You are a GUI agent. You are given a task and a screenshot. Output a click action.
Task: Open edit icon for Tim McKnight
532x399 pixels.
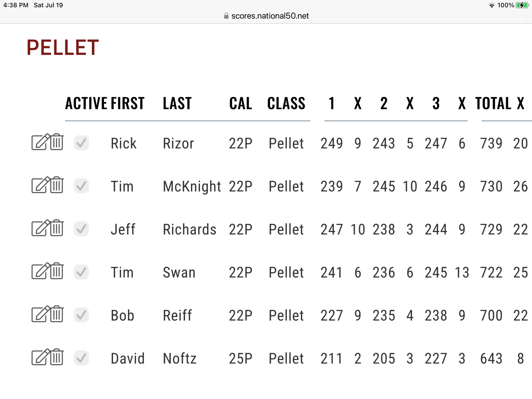41,185
